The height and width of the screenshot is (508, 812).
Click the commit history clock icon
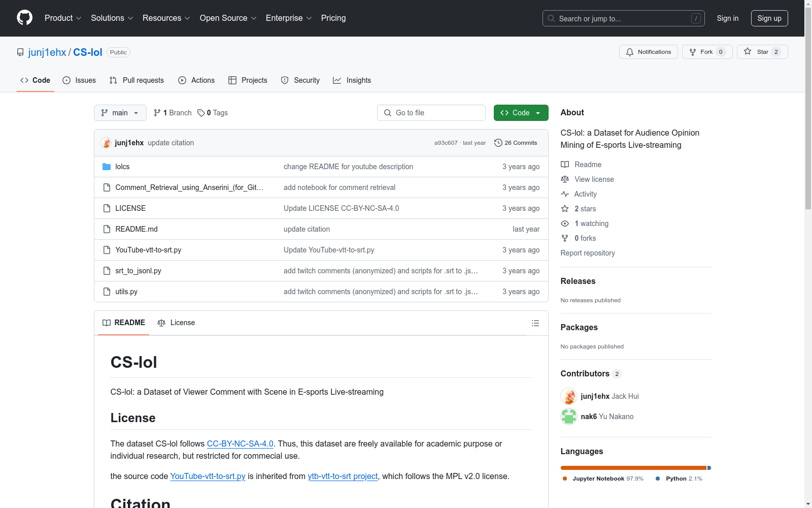498,143
